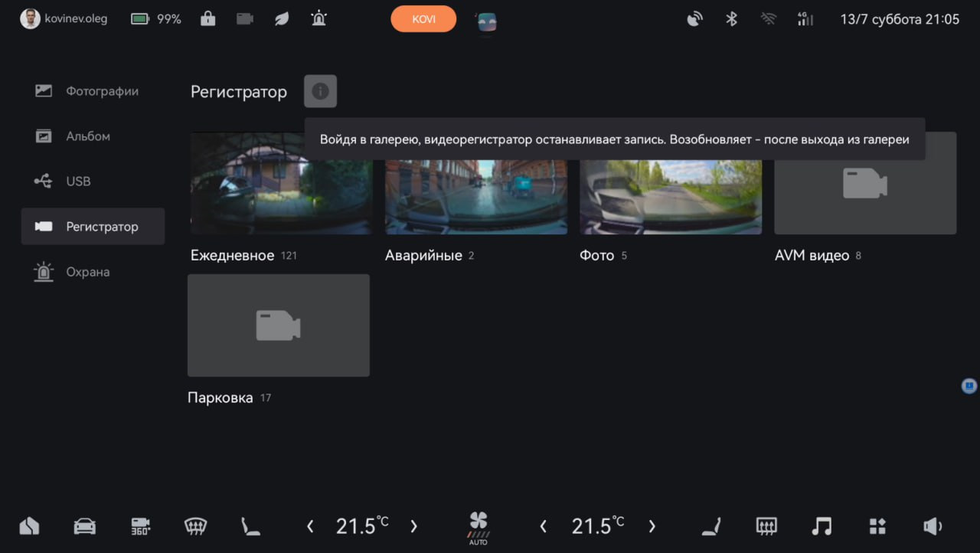The width and height of the screenshot is (980, 553).
Task: Open the apps grid icon
Action: point(877,526)
